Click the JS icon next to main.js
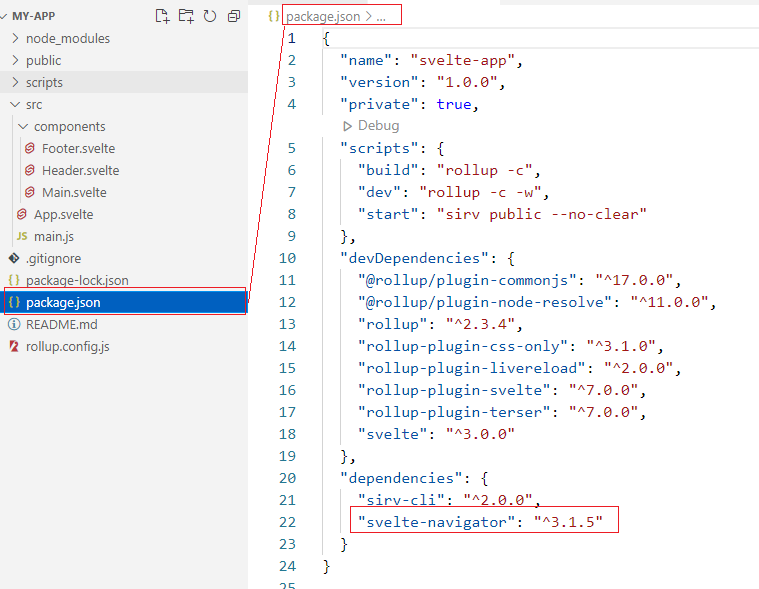The height and width of the screenshot is (589, 759). pyautogui.click(x=22, y=236)
